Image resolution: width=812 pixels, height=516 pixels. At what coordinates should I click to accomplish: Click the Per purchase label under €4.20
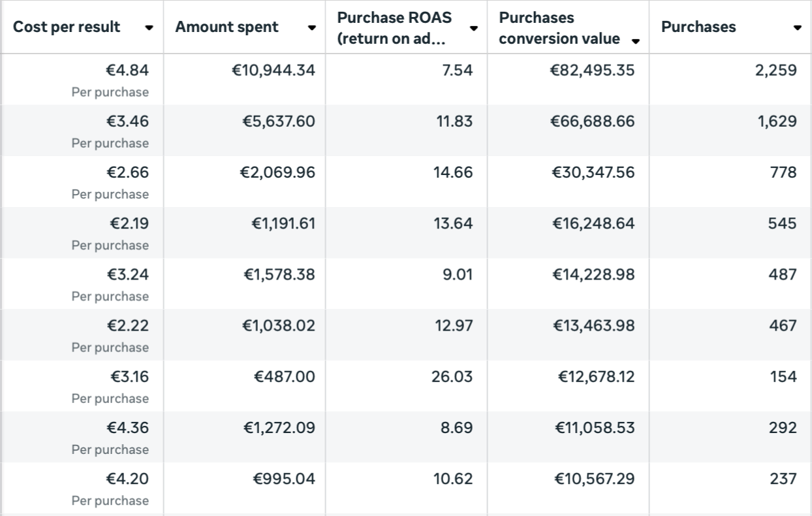(110, 501)
